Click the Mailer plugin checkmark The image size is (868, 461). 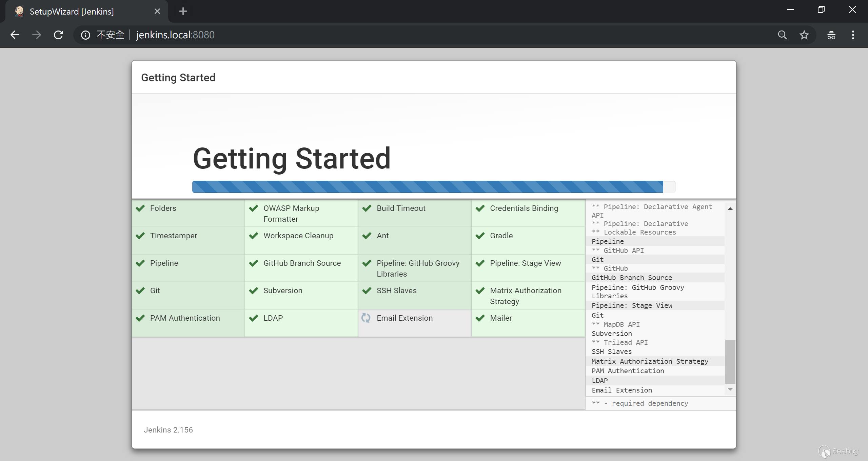[x=480, y=318]
